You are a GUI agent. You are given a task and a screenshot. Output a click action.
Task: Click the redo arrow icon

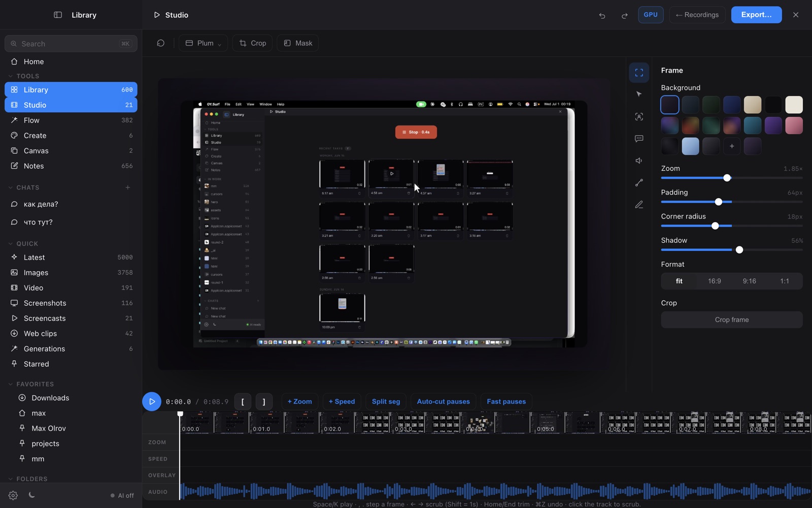click(x=624, y=15)
